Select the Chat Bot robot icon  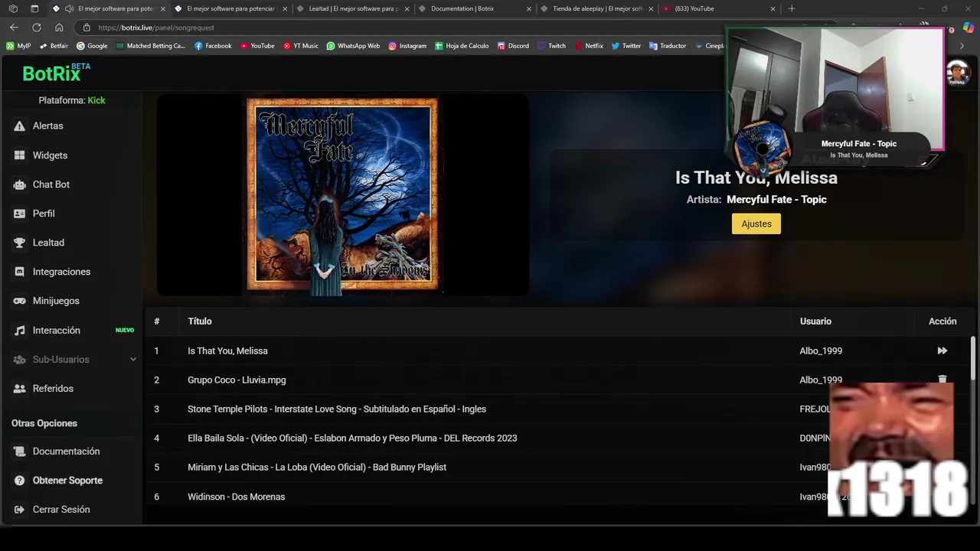coord(19,184)
